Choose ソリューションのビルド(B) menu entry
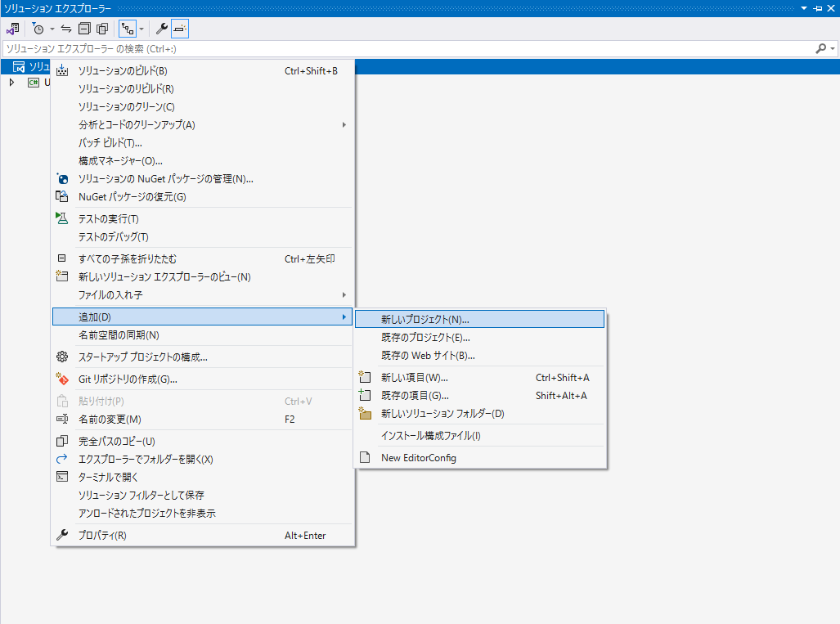 (x=203, y=70)
